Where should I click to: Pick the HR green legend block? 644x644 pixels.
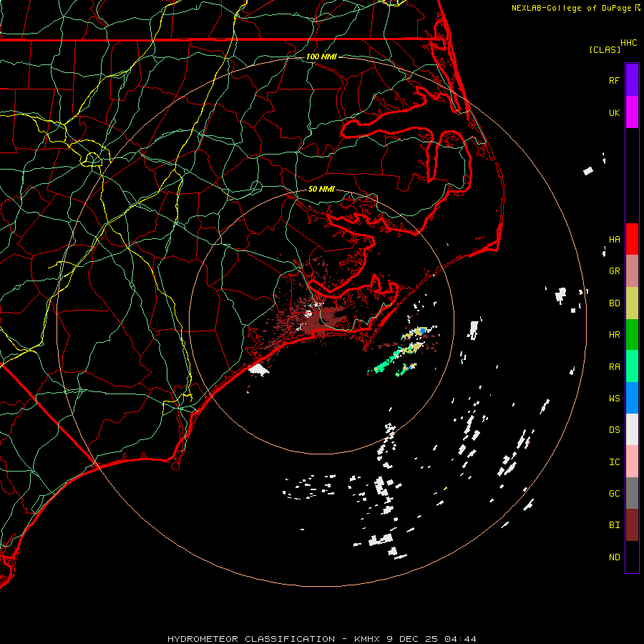click(632, 335)
